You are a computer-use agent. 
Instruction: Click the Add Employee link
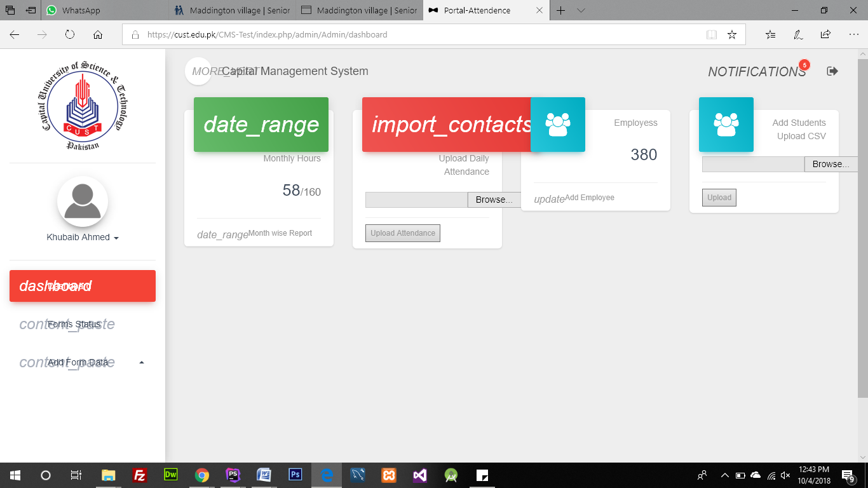click(589, 198)
